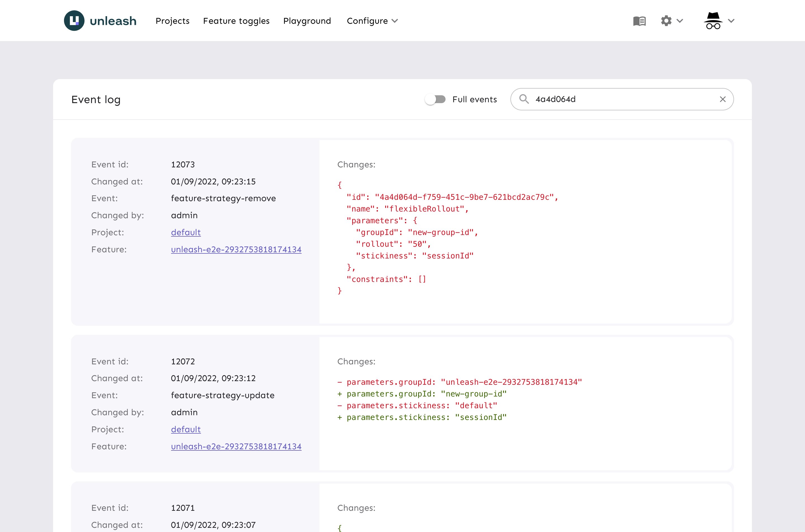The height and width of the screenshot is (532, 805).
Task: Click the "constraints": [] line
Action: click(x=386, y=279)
